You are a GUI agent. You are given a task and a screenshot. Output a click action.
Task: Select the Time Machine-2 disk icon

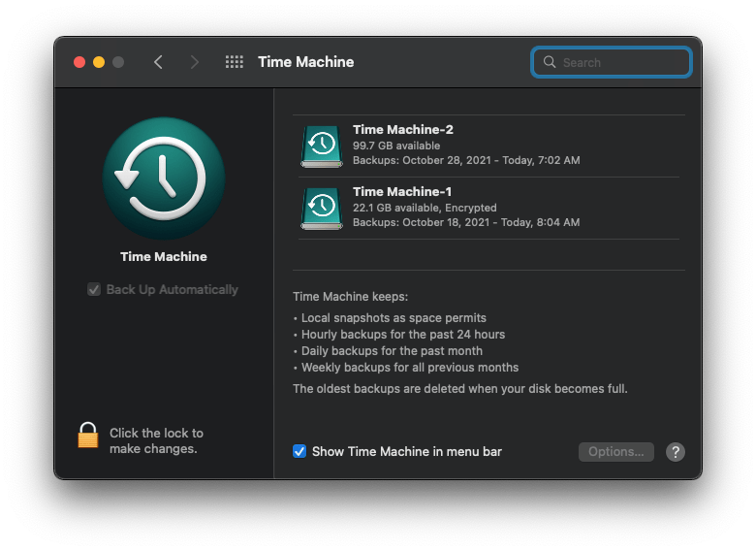click(x=322, y=146)
